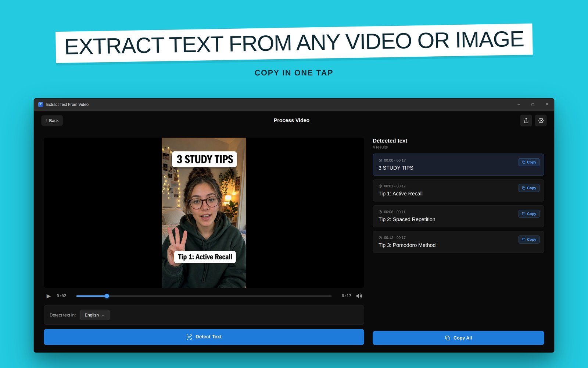
Task: Go back using the Back button
Action: point(52,121)
